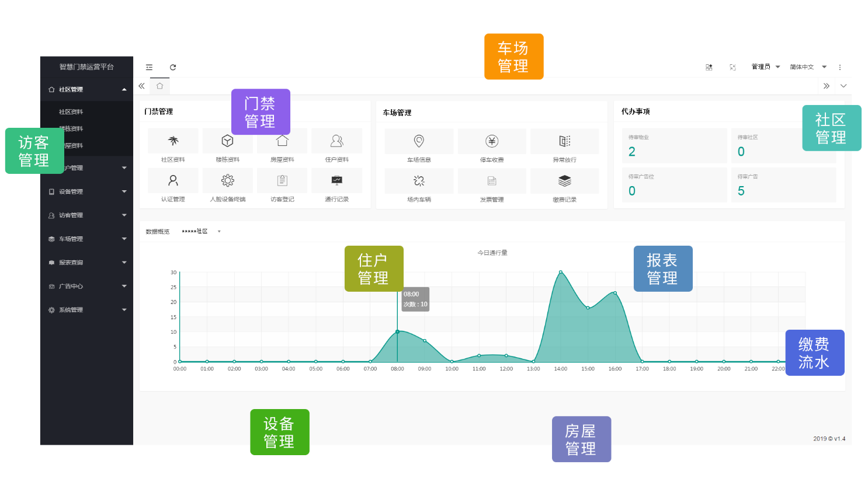This screenshot has height=482, width=868.
Task: Expand the 车场管理 sidebar menu
Action: pos(88,239)
